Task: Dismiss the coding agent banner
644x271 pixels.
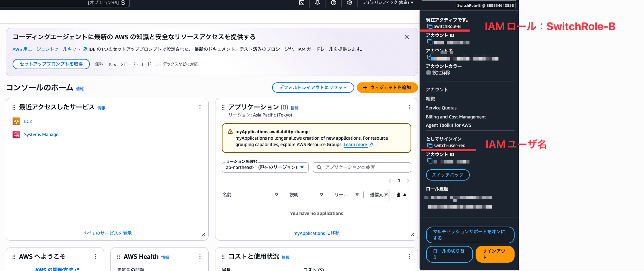Action: (x=407, y=37)
